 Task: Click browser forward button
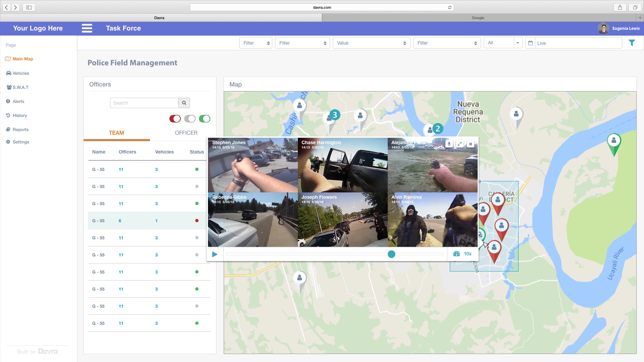pyautogui.click(x=15, y=7)
